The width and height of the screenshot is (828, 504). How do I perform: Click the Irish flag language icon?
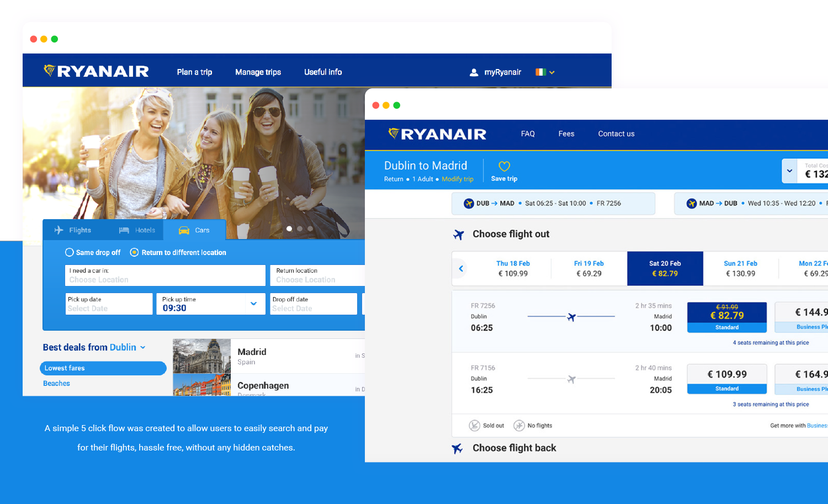tap(540, 72)
